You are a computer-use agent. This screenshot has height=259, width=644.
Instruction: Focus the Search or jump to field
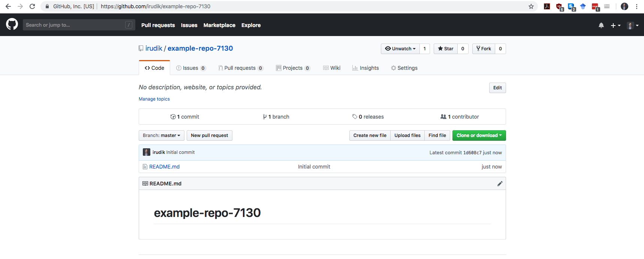coord(75,25)
